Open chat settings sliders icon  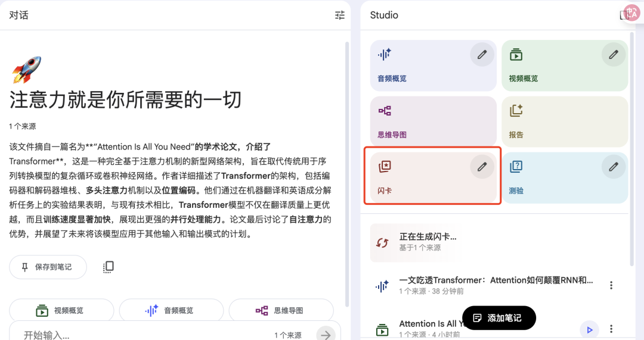tap(340, 15)
